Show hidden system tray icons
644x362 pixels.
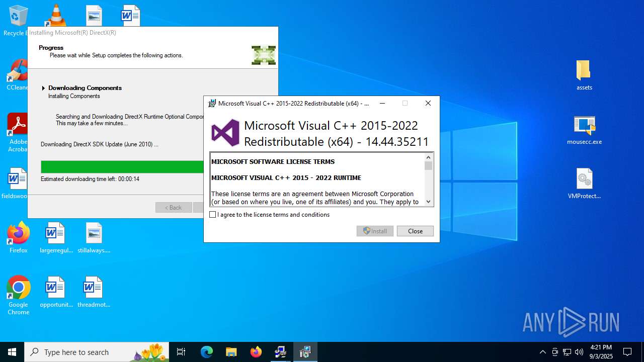click(x=542, y=352)
